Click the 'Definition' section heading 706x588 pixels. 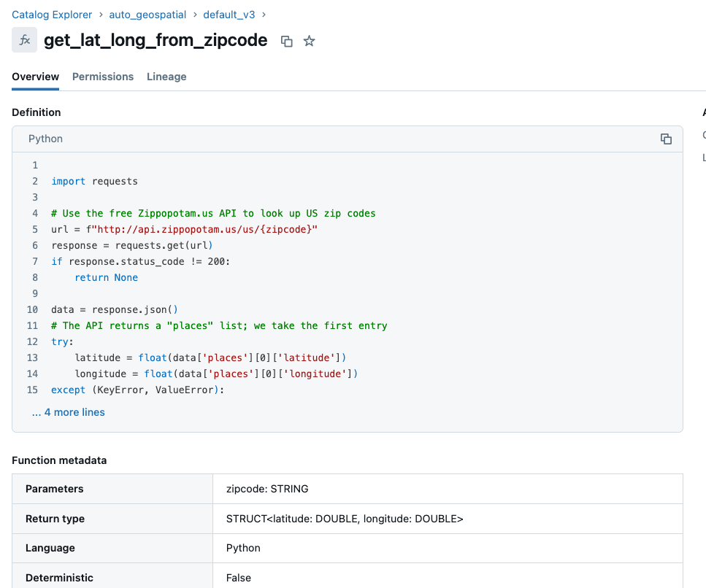36,112
